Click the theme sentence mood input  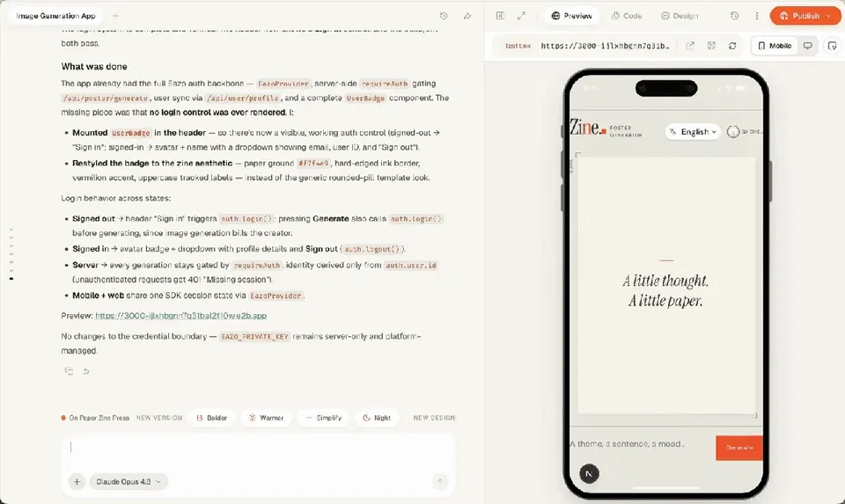tap(627, 443)
